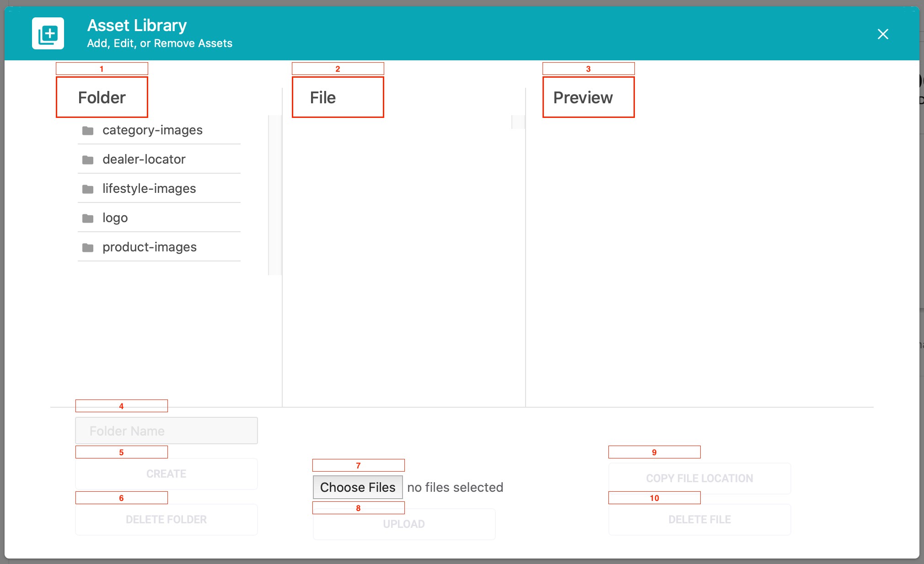Viewport: 924px width, 564px height.
Task: Click the category-images folder icon
Action: pyautogui.click(x=88, y=131)
